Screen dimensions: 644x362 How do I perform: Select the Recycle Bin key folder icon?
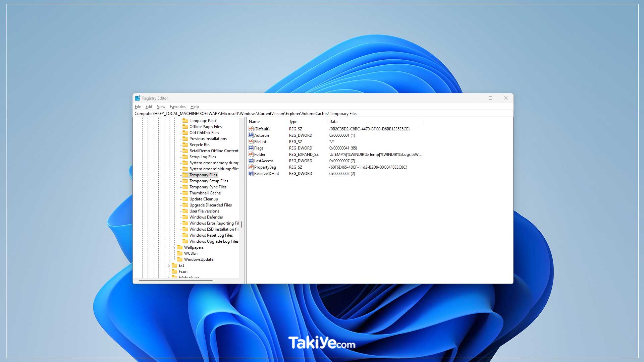(x=185, y=145)
